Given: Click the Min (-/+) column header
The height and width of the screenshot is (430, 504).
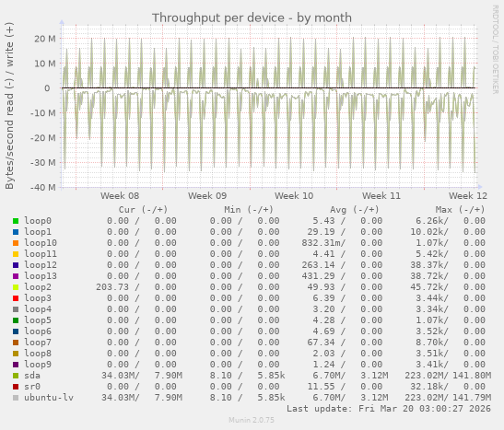Looking at the screenshot, I should (x=249, y=210).
